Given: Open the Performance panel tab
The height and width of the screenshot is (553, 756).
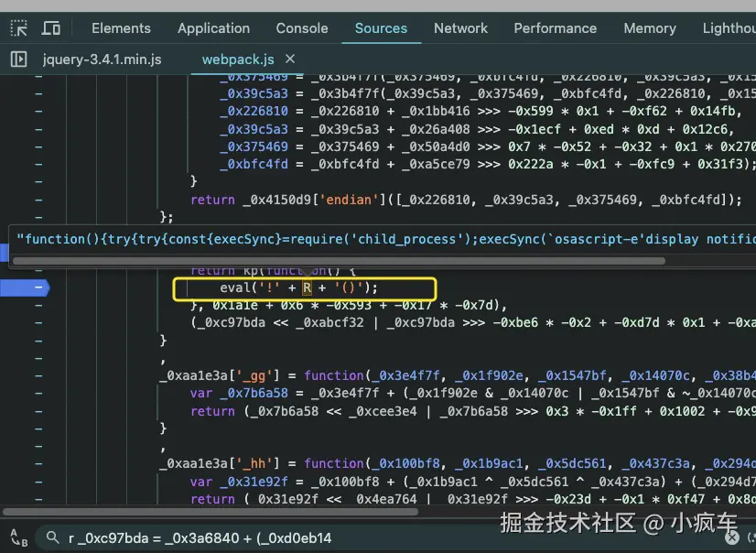Looking at the screenshot, I should click(555, 28).
